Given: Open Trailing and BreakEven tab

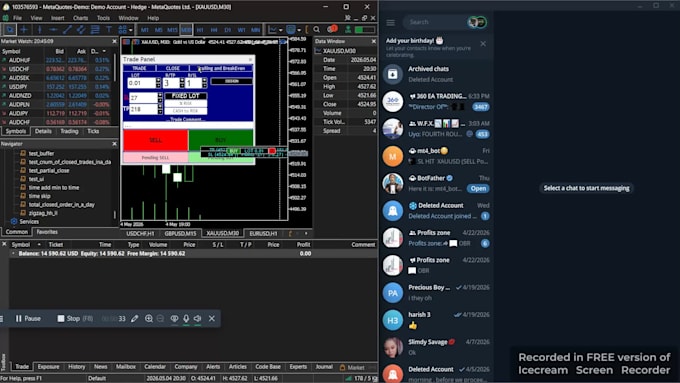Looking at the screenshot, I should coord(221,68).
